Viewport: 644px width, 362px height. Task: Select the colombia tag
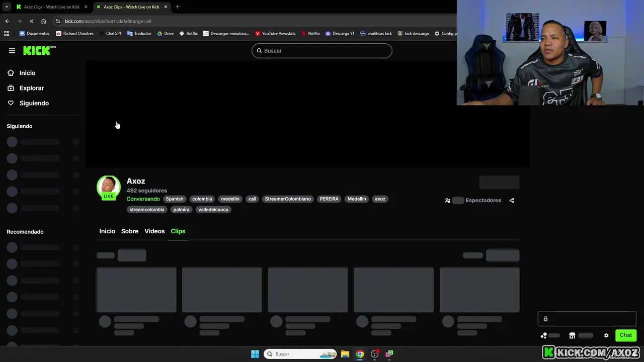(x=202, y=199)
